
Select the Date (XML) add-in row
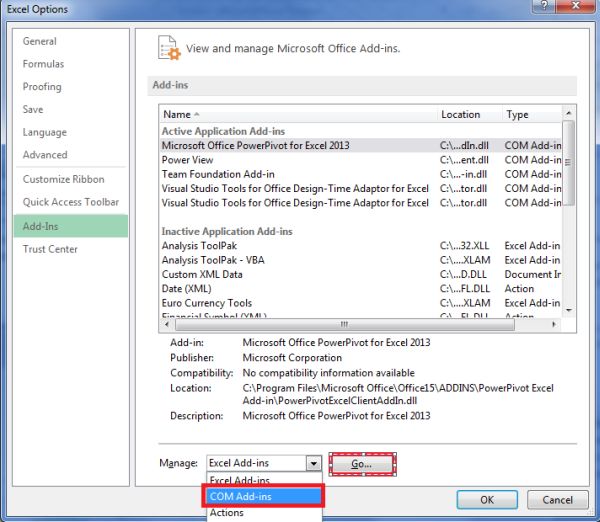point(361,289)
